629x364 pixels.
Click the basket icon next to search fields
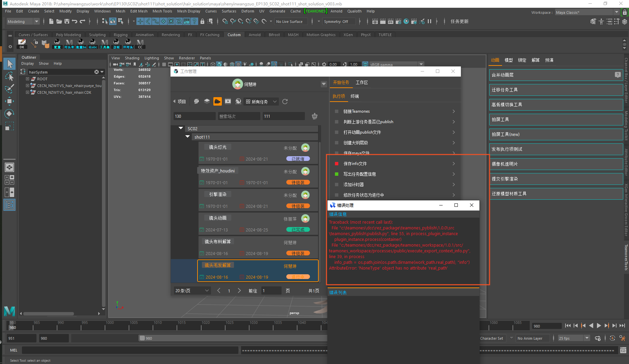(314, 116)
